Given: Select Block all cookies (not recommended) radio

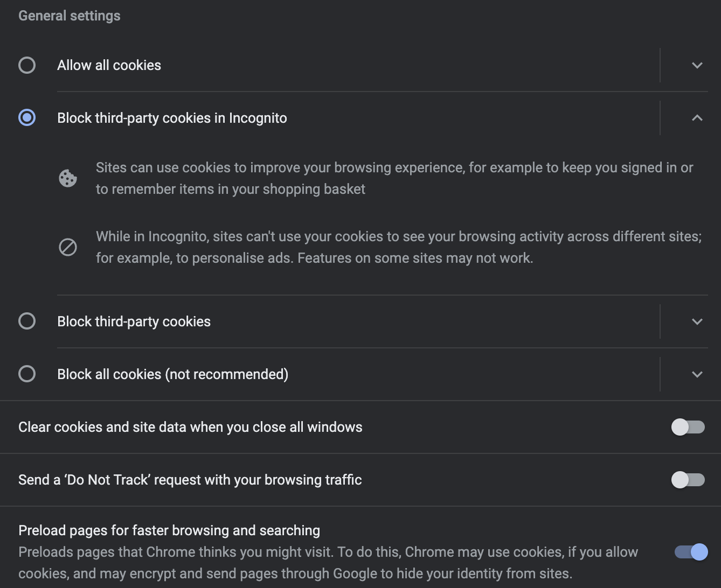Looking at the screenshot, I should coord(27,374).
